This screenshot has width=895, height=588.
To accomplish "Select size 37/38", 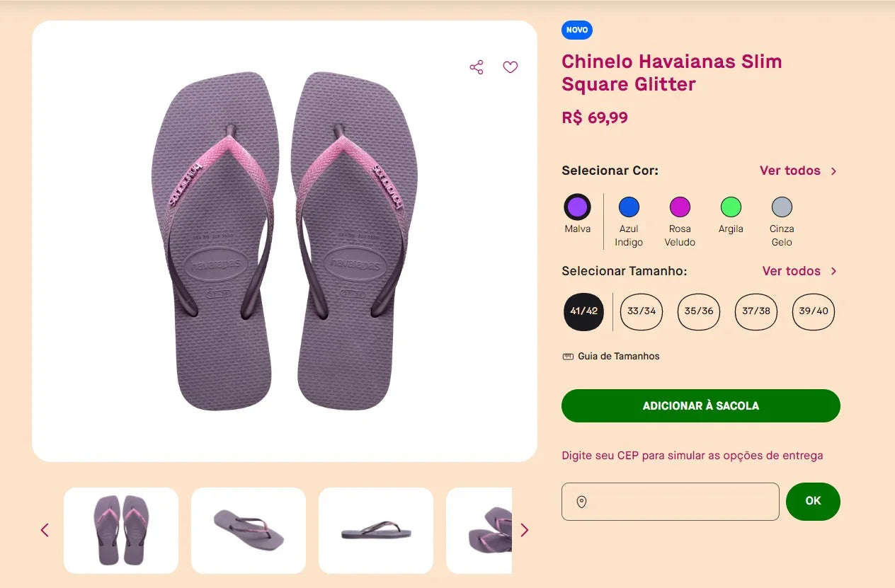I will pyautogui.click(x=756, y=311).
